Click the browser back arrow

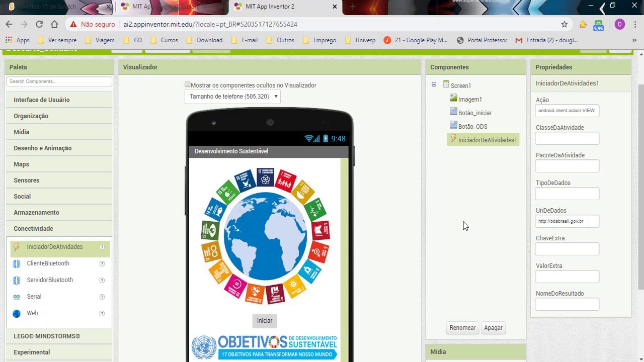tap(9, 24)
